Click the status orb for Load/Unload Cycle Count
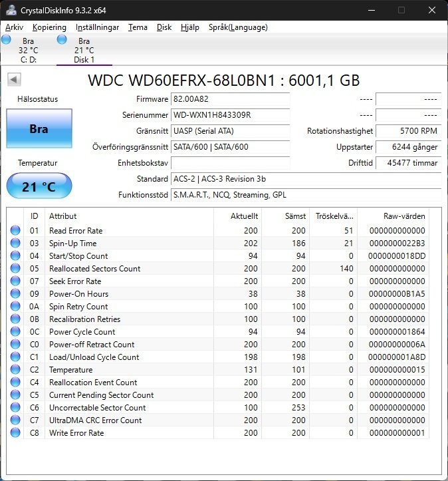The width and height of the screenshot is (448, 481). click(15, 357)
